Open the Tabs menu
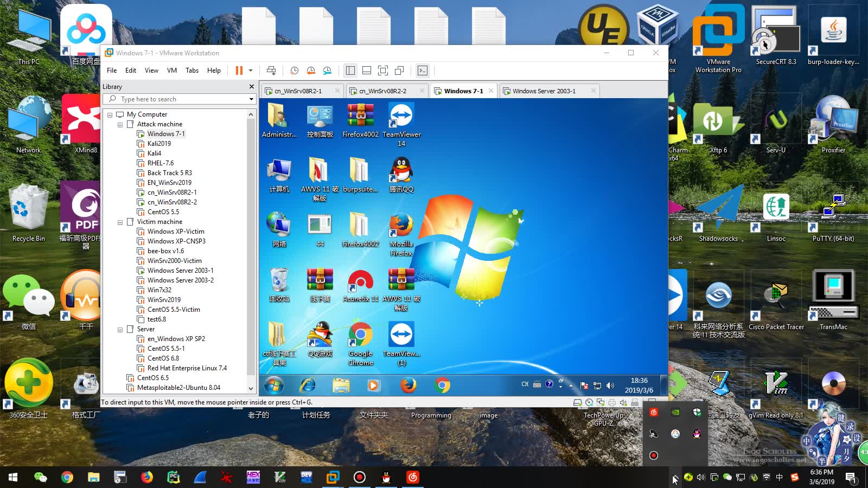Screen dimensions: 868x488 pos(192,70)
